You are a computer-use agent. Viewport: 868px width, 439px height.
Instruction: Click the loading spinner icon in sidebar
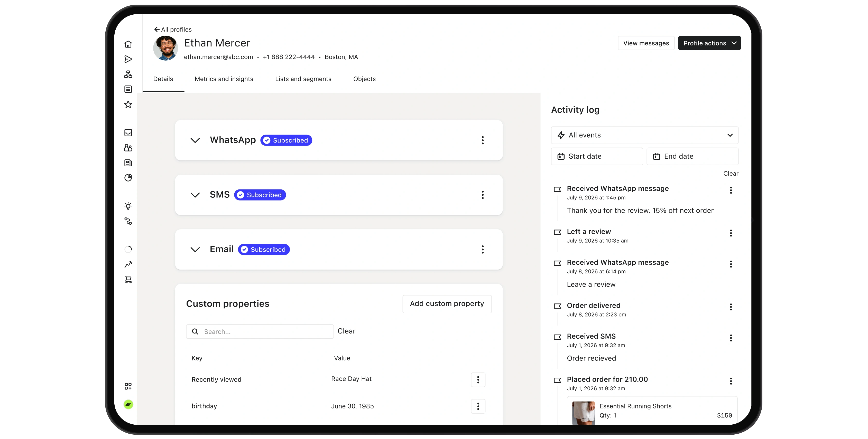pos(128,250)
